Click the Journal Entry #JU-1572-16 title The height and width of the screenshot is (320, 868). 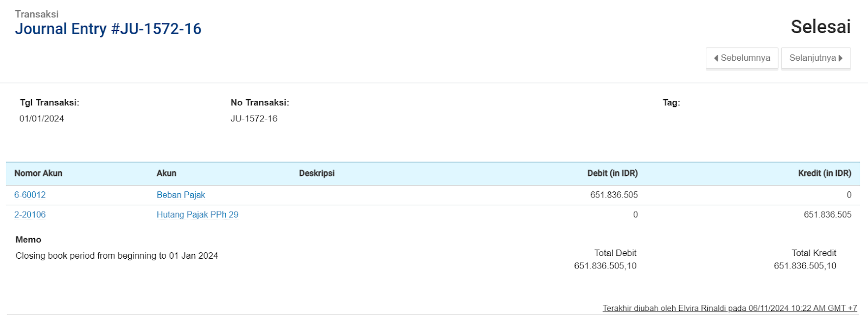pyautogui.click(x=108, y=29)
